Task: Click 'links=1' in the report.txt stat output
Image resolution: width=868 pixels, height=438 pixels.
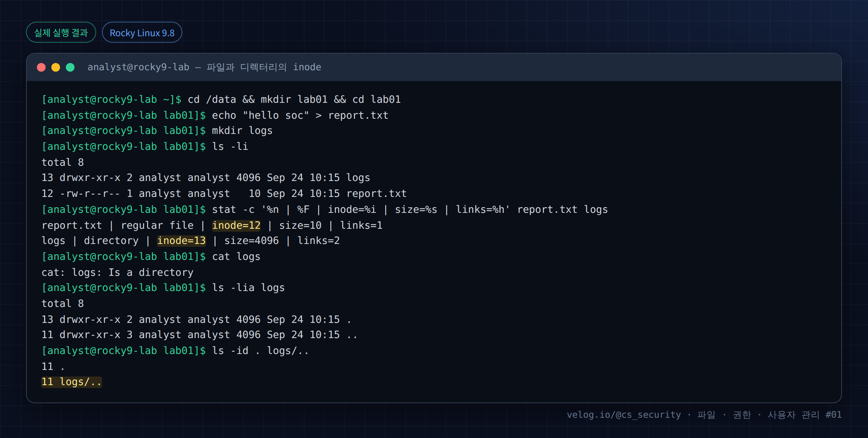Action: coord(361,226)
